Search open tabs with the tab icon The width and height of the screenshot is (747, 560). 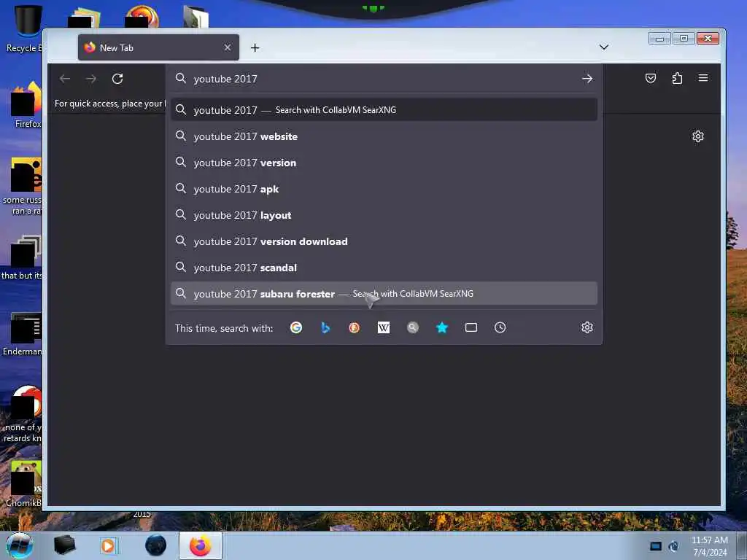[x=471, y=327]
